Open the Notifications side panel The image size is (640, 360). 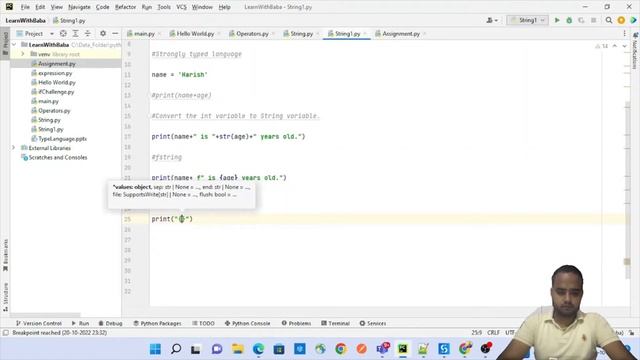(635, 52)
